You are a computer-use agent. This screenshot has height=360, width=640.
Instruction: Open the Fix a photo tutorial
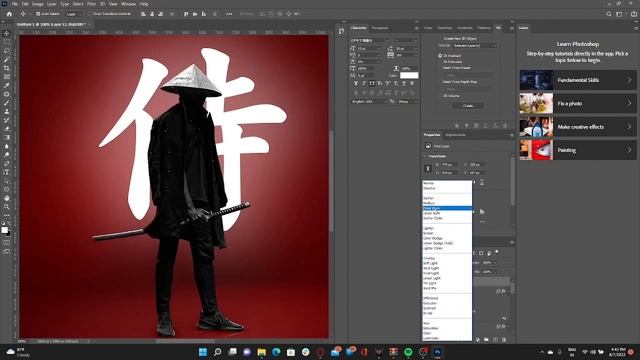pos(578,103)
